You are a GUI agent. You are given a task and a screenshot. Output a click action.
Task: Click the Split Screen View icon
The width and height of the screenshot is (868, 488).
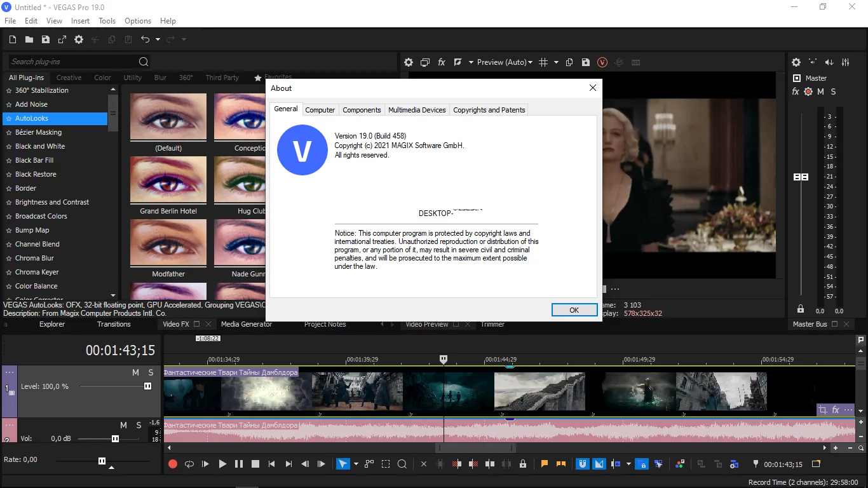(x=458, y=62)
